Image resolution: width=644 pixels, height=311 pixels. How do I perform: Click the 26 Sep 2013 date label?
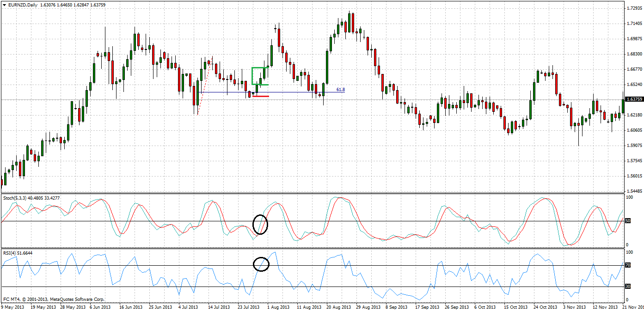tap(457, 307)
